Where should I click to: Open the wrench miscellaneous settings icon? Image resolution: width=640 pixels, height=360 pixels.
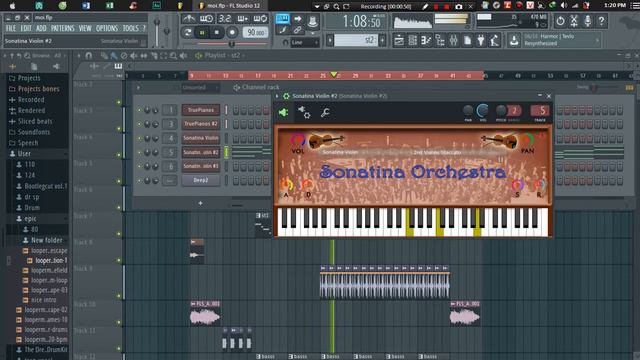point(325,112)
